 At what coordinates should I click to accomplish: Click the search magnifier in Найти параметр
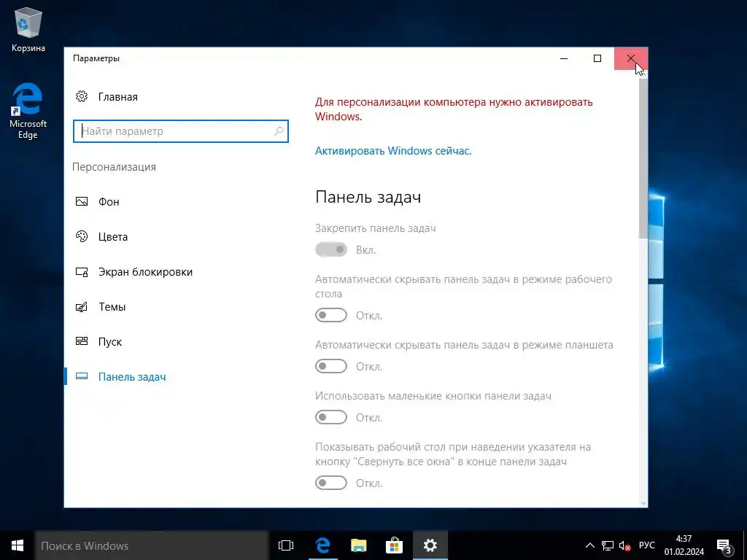pyautogui.click(x=279, y=131)
